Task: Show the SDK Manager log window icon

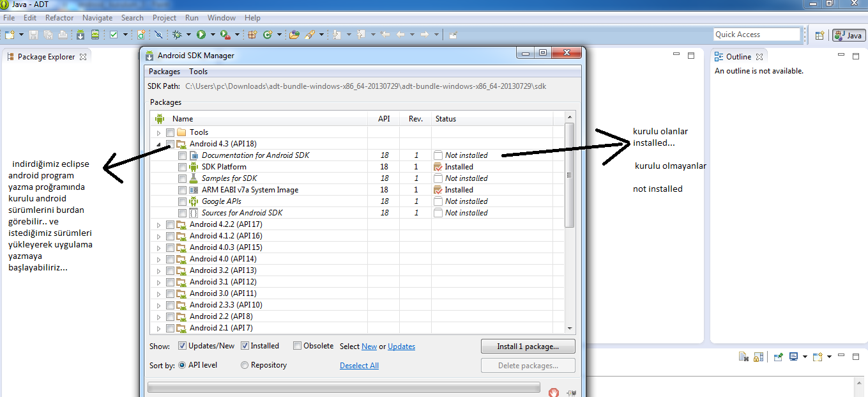Action: (570, 393)
